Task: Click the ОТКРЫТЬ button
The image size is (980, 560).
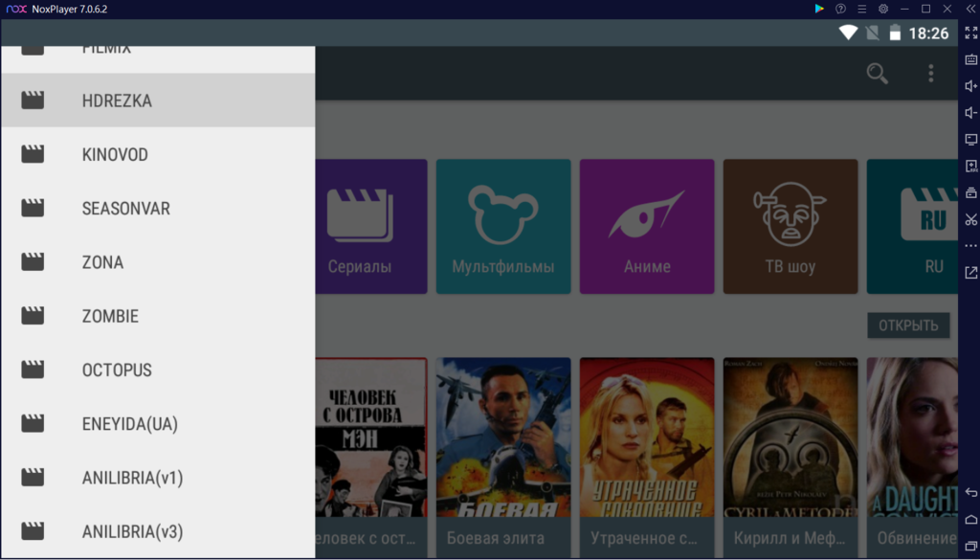Action: pos(908,325)
